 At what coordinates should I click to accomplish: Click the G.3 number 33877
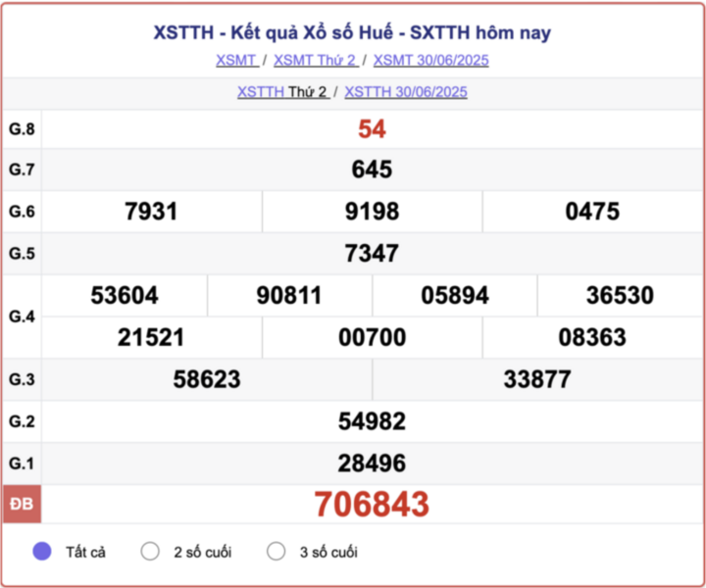pos(537,379)
